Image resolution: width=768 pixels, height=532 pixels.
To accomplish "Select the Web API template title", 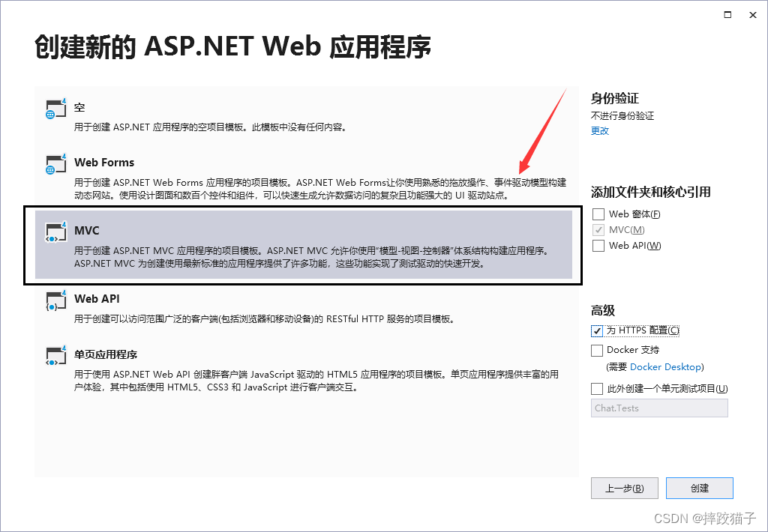I will 97,298.
